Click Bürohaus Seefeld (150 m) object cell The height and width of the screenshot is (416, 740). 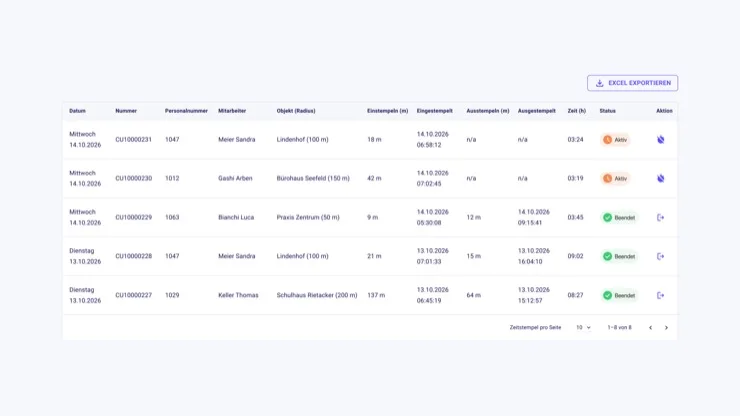point(313,178)
